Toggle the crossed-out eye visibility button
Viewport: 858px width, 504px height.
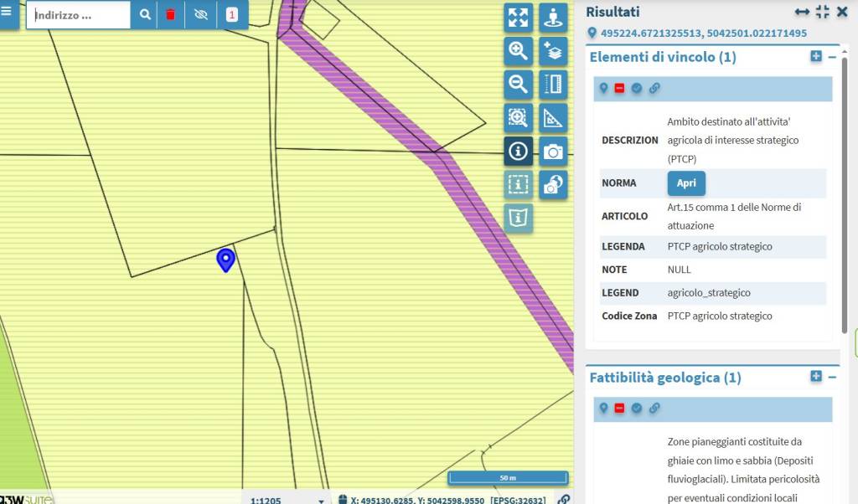tap(200, 15)
